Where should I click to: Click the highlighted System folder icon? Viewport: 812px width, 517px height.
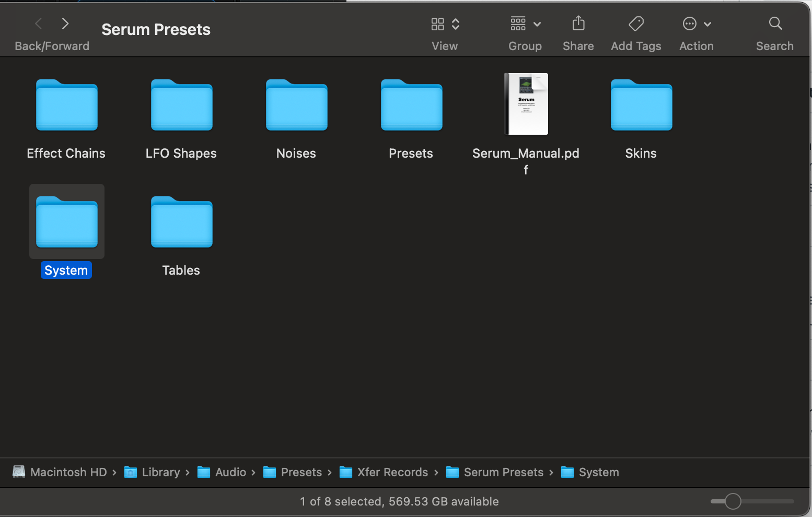click(67, 222)
